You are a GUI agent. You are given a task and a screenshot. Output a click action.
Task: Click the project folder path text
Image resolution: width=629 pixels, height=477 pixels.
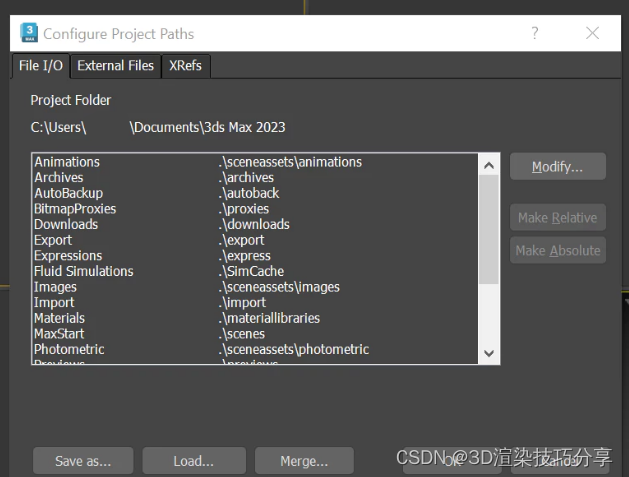tap(158, 128)
